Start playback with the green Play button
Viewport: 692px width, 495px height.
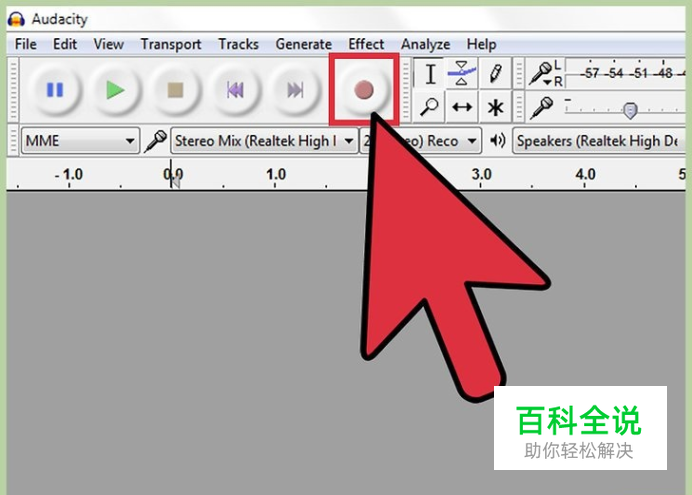[115, 90]
